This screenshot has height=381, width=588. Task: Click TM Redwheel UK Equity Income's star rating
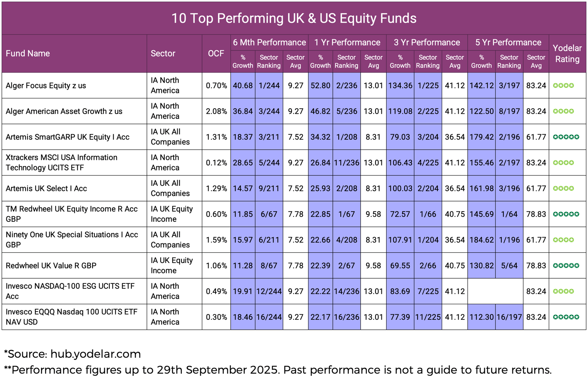click(566, 214)
